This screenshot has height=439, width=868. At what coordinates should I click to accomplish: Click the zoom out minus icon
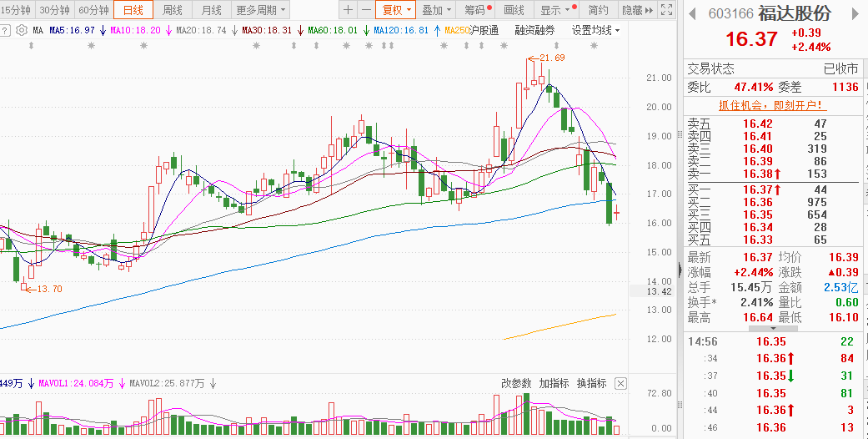click(367, 10)
